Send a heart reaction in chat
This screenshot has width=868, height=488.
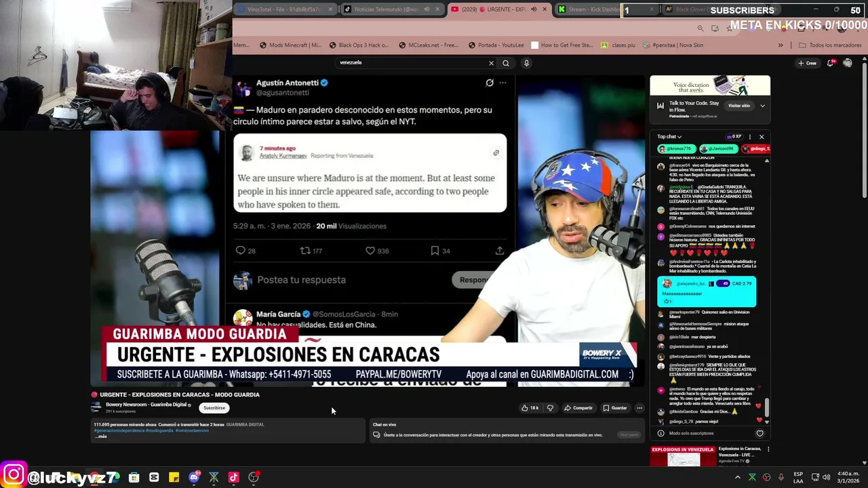pyautogui.click(x=759, y=434)
